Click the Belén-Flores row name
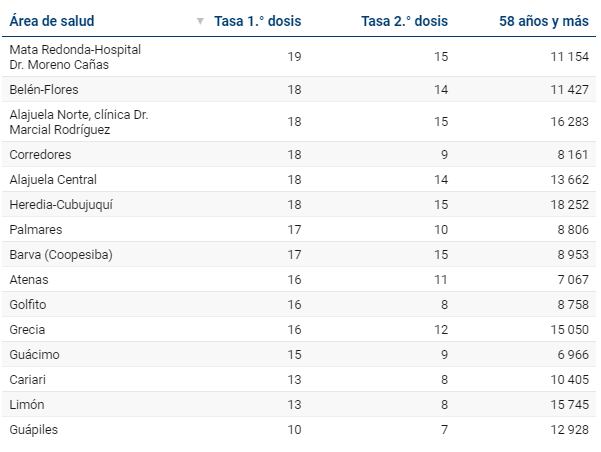Screen dimensions: 601x452 click(44, 90)
